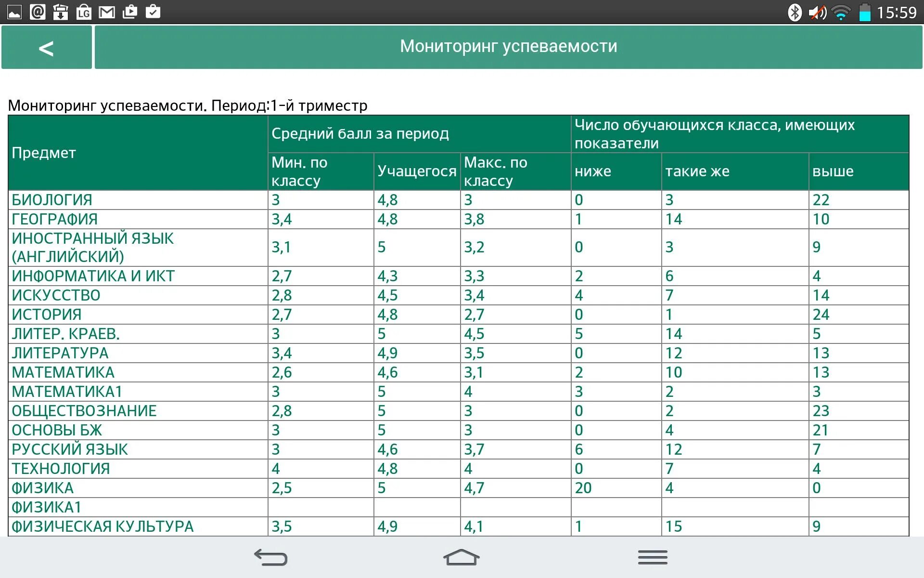Viewport: 924px width, 578px height.
Task: Tap the battery status icon
Action: click(865, 13)
